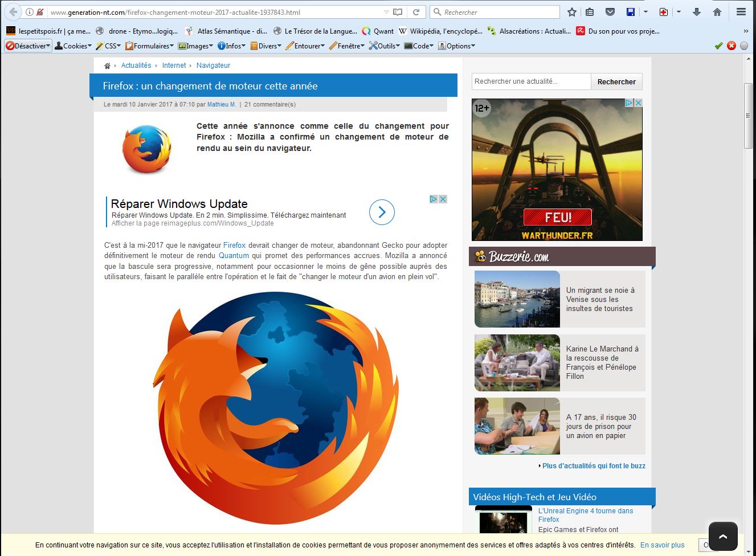
Task: Open the Downloads arrow icon
Action: (x=696, y=12)
